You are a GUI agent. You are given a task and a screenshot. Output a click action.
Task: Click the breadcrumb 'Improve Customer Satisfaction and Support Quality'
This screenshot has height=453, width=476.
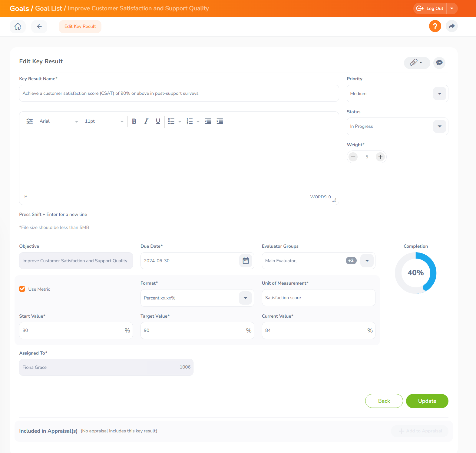pyautogui.click(x=138, y=8)
